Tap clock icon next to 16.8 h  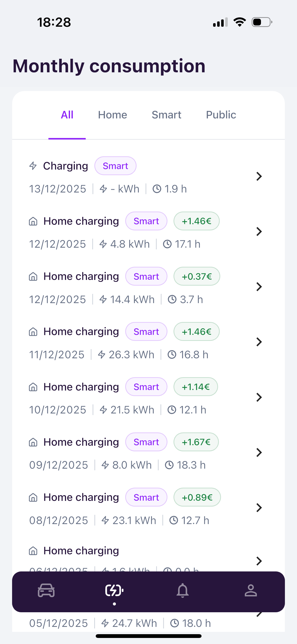point(172,355)
